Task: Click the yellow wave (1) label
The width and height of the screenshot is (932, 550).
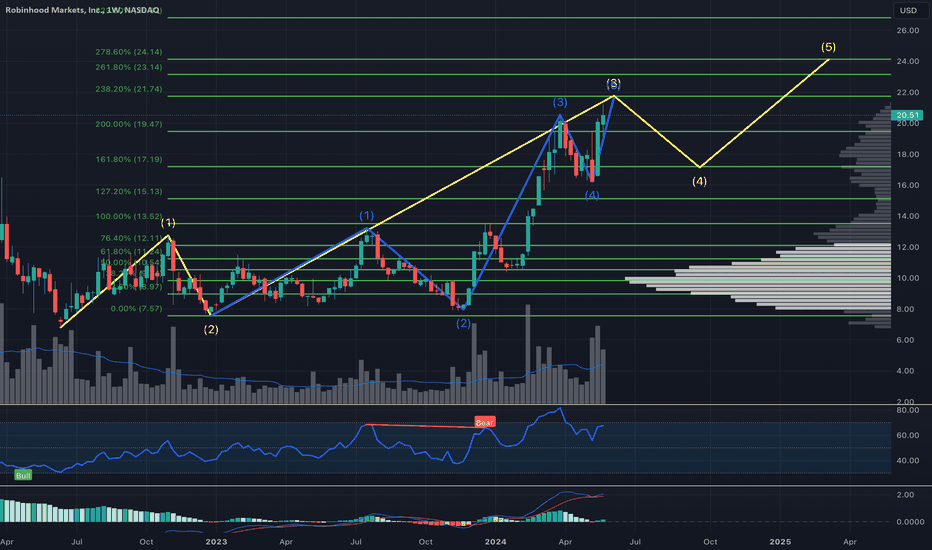Action: pos(168,223)
